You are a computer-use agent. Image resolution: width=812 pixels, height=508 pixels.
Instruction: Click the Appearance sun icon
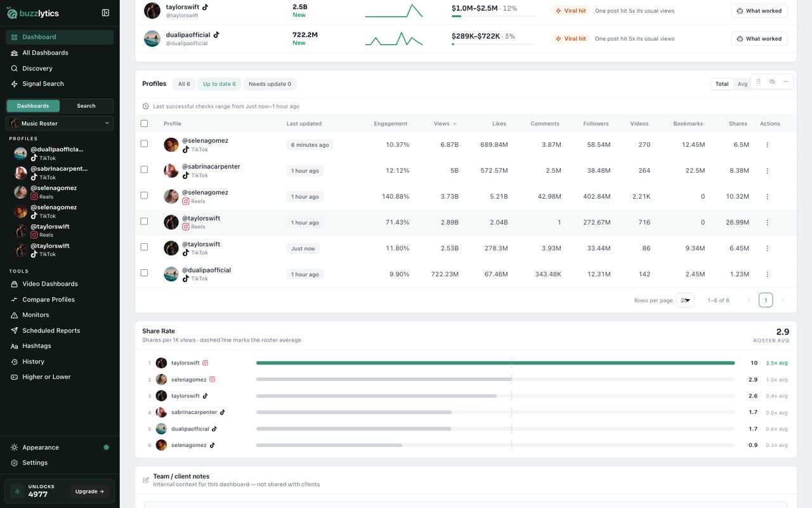pos(14,448)
